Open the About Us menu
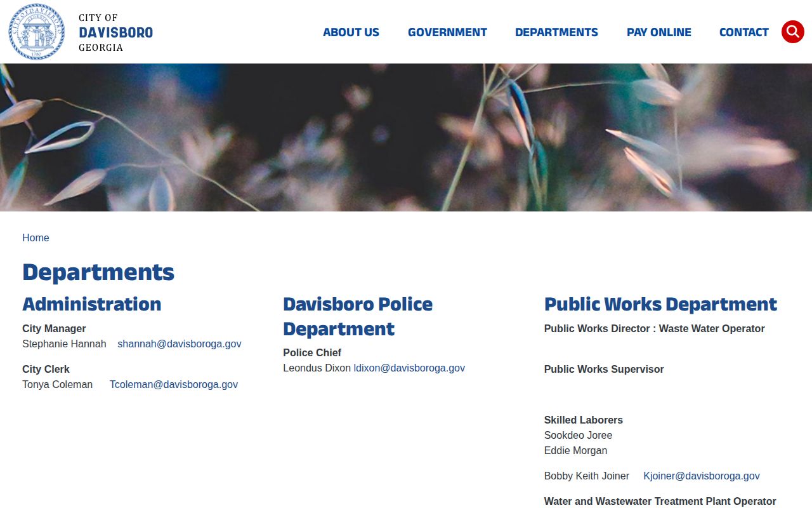Viewport: 812px width, 508px height. point(351,32)
